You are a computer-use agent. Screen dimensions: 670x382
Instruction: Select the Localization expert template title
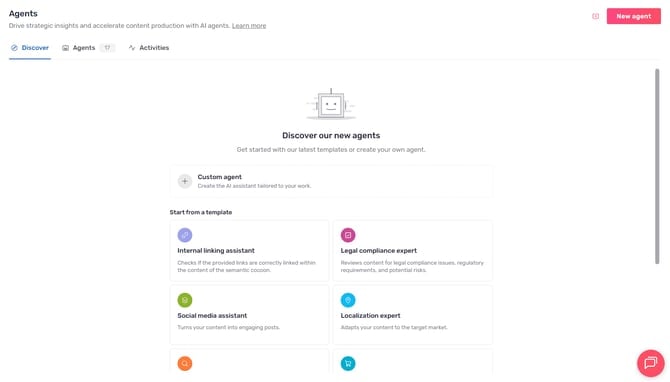pyautogui.click(x=370, y=316)
